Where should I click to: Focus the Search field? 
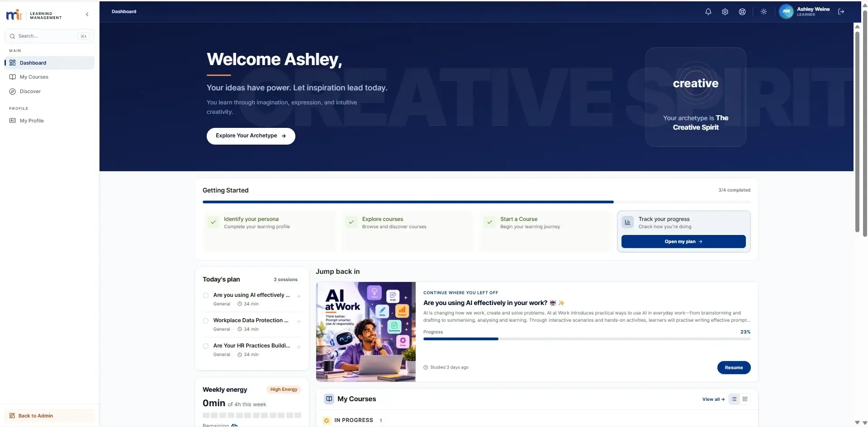(49, 36)
